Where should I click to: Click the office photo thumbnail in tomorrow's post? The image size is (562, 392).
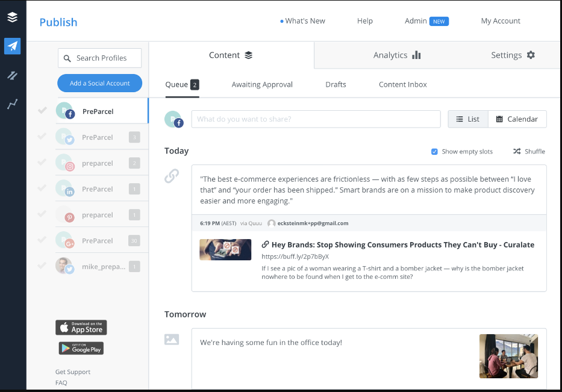[508, 356]
